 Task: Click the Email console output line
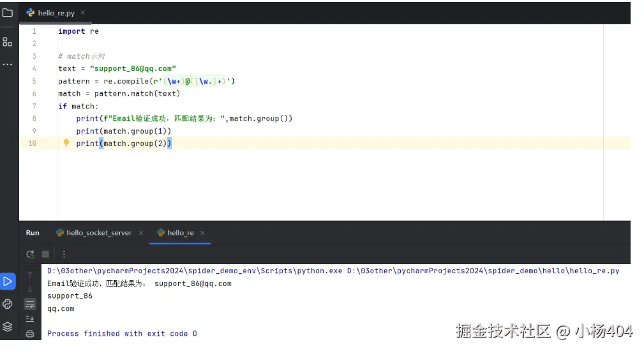(x=139, y=284)
